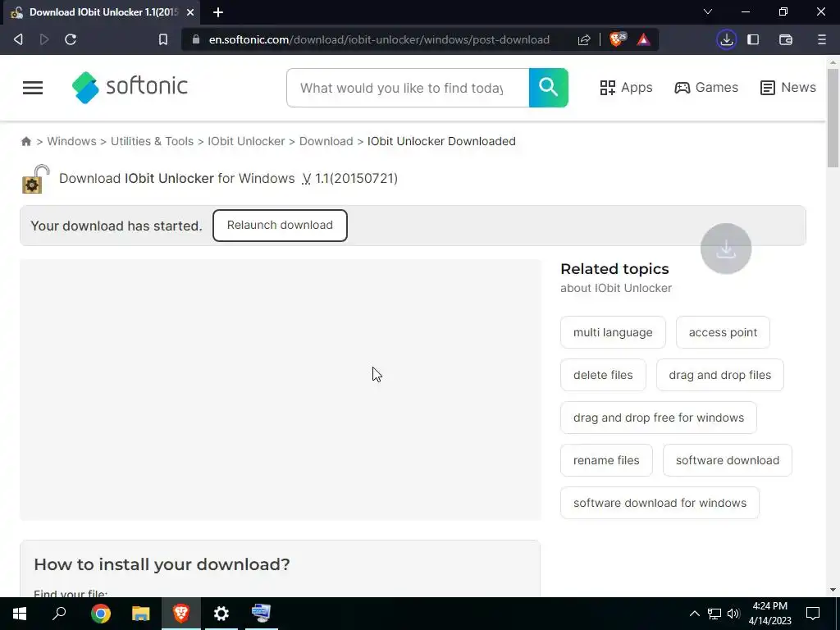Open the Brave Wallet icon
The image size is (840, 630).
785,39
